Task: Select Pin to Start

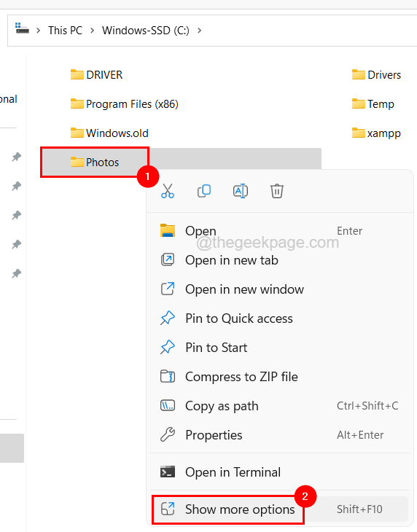Action: coord(278,348)
